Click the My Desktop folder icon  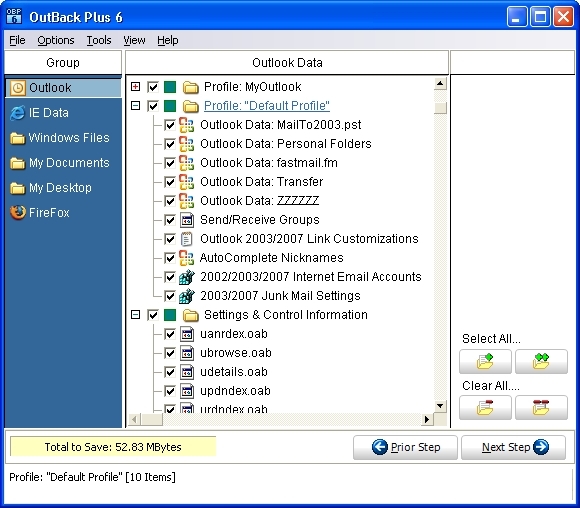pyautogui.click(x=17, y=188)
